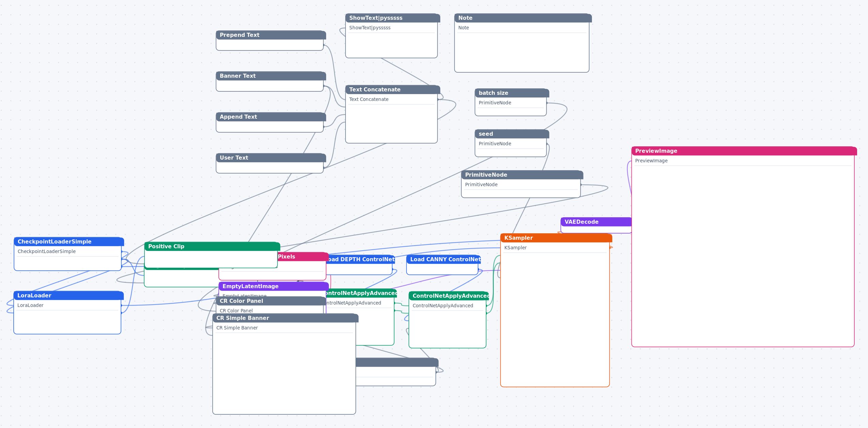Click the 'LoraLoader' body label text
Screen dimensions: 868x428
[30, 305]
